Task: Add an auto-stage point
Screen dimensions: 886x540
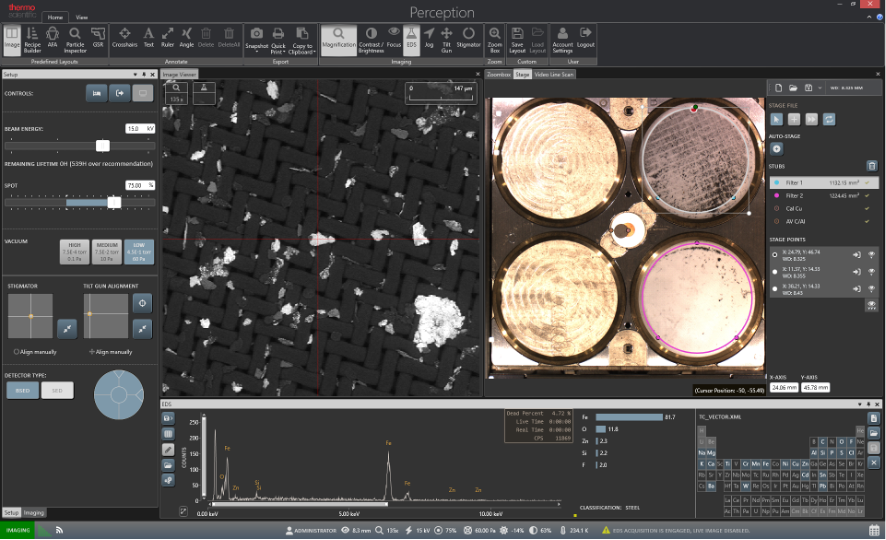Action: click(x=776, y=149)
